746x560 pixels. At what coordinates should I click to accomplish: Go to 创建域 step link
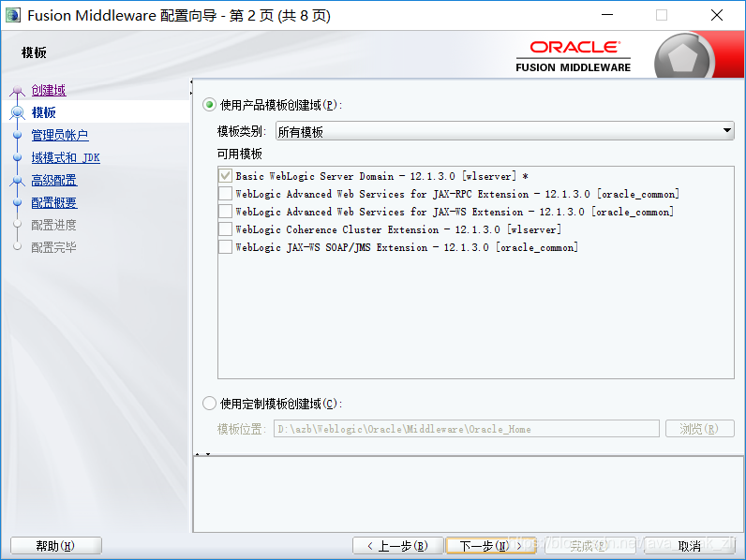[x=49, y=90]
